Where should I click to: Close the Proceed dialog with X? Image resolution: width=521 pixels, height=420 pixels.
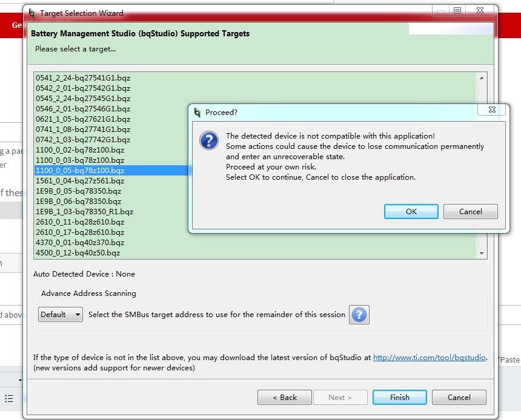(x=492, y=110)
